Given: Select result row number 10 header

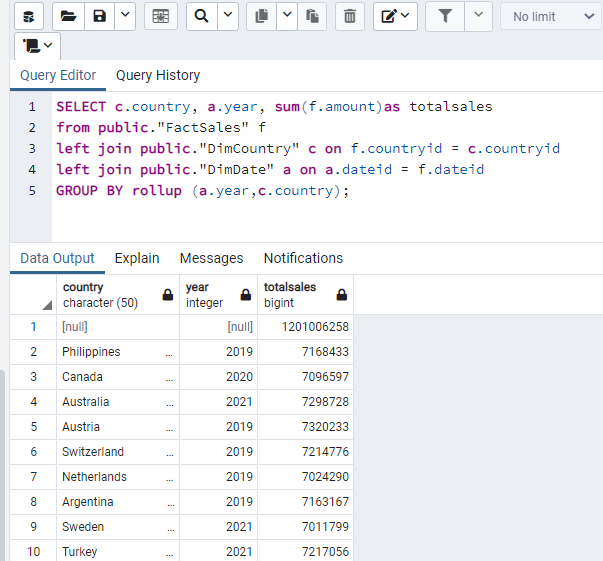Looking at the screenshot, I should [x=33, y=551].
